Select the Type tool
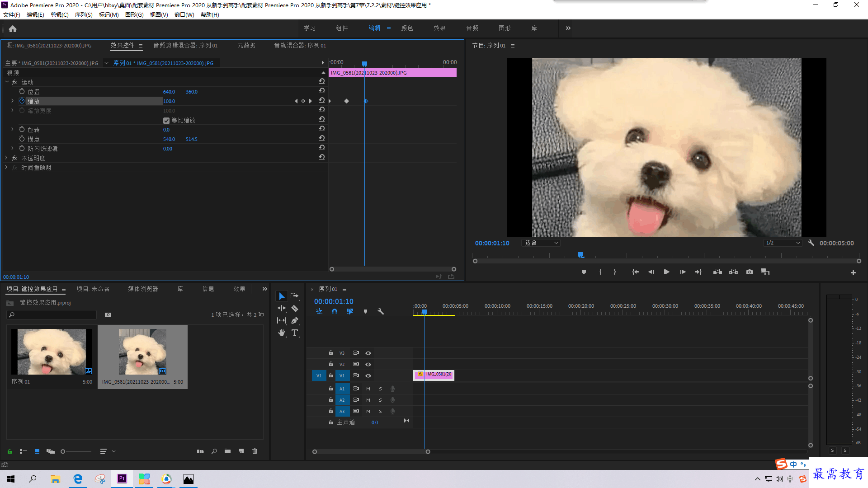Screen dimensions: 868x488 (x=294, y=333)
